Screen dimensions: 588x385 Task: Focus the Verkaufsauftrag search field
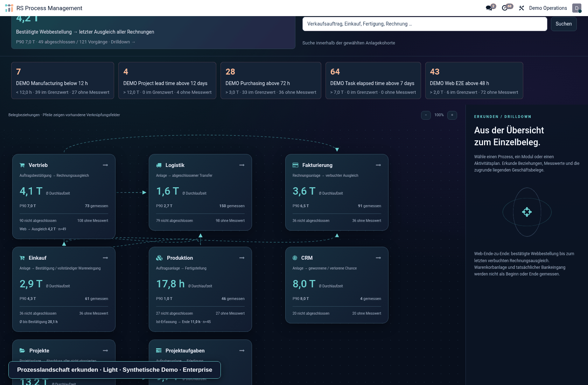point(425,24)
